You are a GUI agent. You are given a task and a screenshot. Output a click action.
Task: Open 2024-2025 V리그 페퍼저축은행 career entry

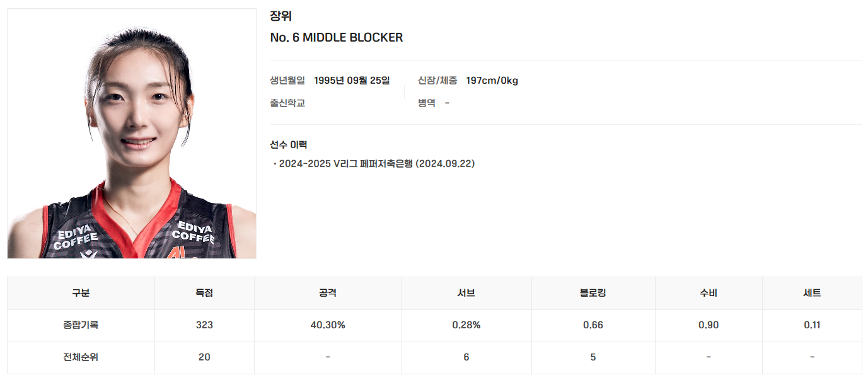click(374, 164)
